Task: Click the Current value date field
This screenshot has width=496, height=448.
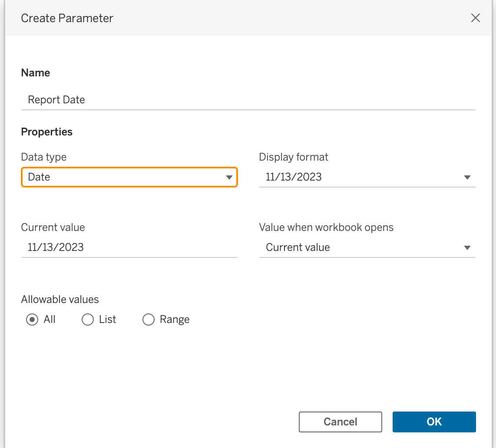Action: 129,247
